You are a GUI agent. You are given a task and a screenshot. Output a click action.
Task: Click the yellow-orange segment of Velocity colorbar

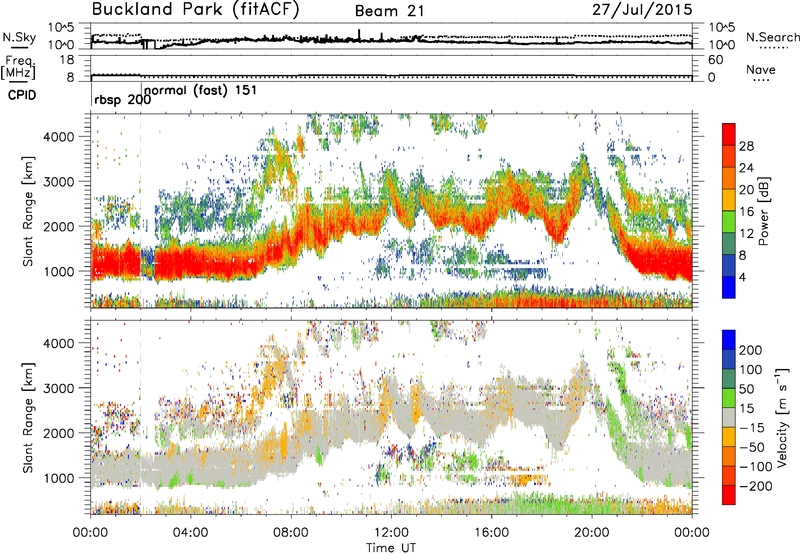[729, 437]
